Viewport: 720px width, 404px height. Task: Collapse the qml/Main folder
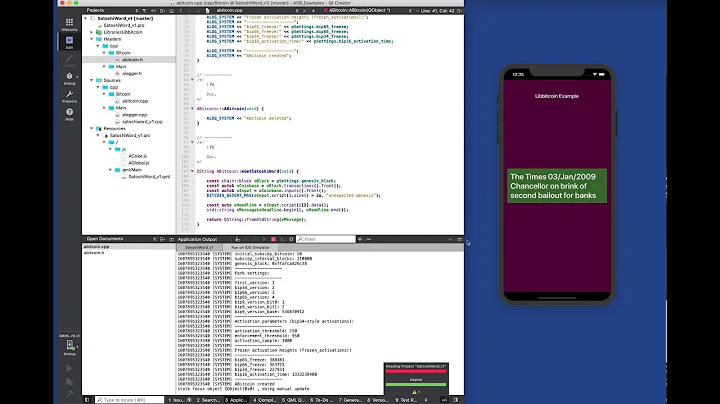110,170
